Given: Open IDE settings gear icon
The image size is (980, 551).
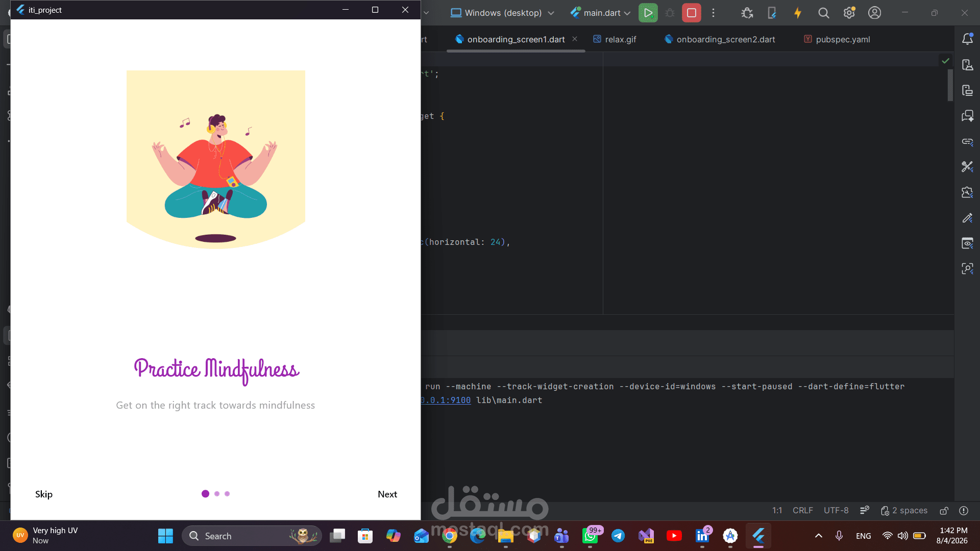Looking at the screenshot, I should (x=849, y=13).
